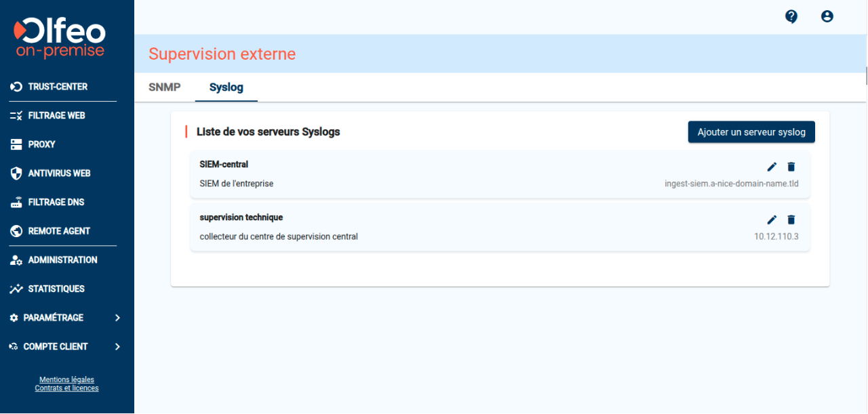Click the Olfeo on-premise logo
Screen dimensions: 868x414
coord(59,37)
